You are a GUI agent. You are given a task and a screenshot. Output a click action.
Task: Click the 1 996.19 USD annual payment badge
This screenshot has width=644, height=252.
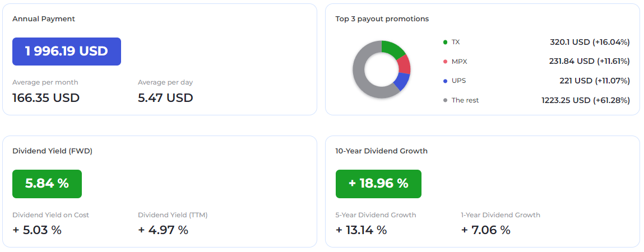click(67, 52)
